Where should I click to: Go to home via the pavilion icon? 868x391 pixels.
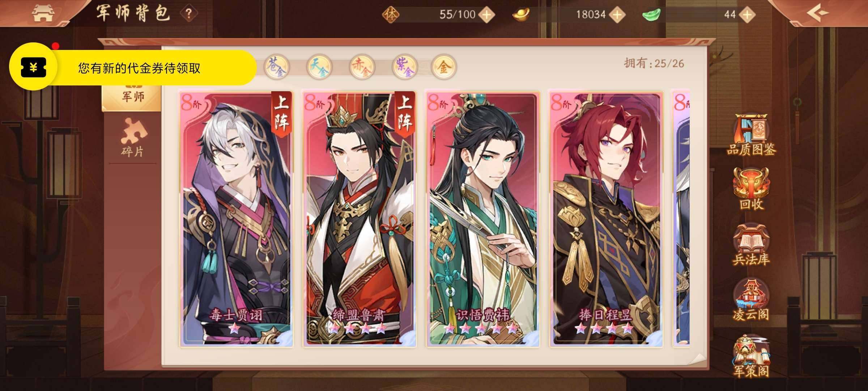43,14
